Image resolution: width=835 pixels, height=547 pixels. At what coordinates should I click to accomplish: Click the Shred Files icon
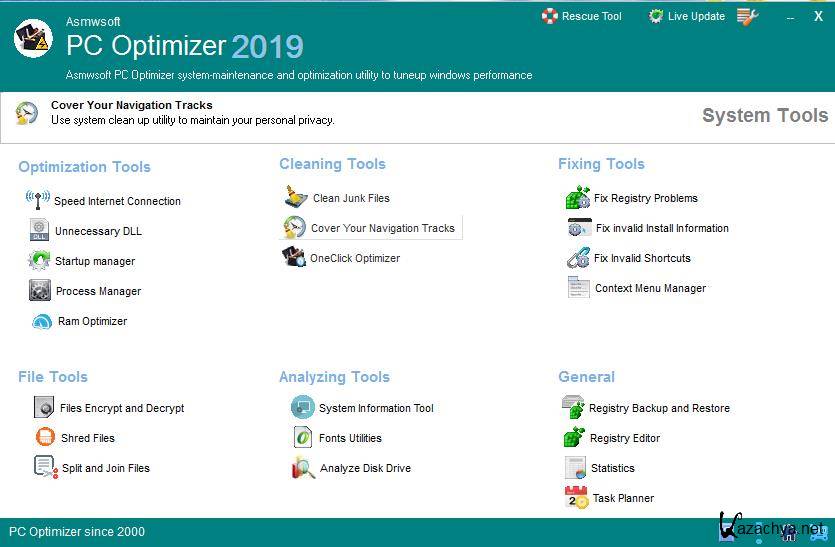[45, 438]
